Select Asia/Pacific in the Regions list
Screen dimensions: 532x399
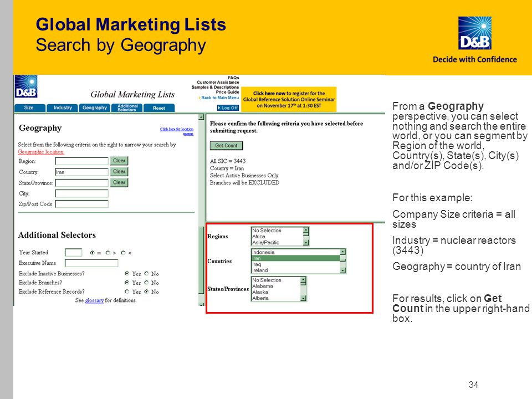point(277,243)
